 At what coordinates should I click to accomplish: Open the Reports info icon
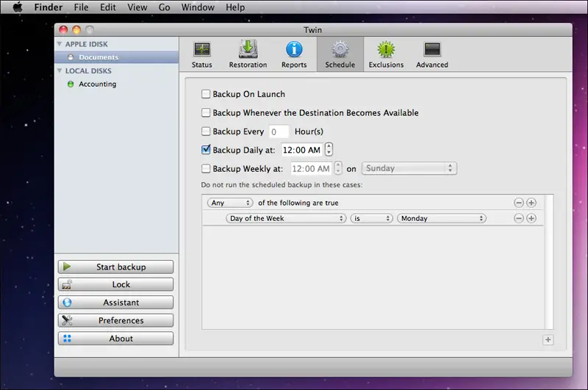coord(294,49)
